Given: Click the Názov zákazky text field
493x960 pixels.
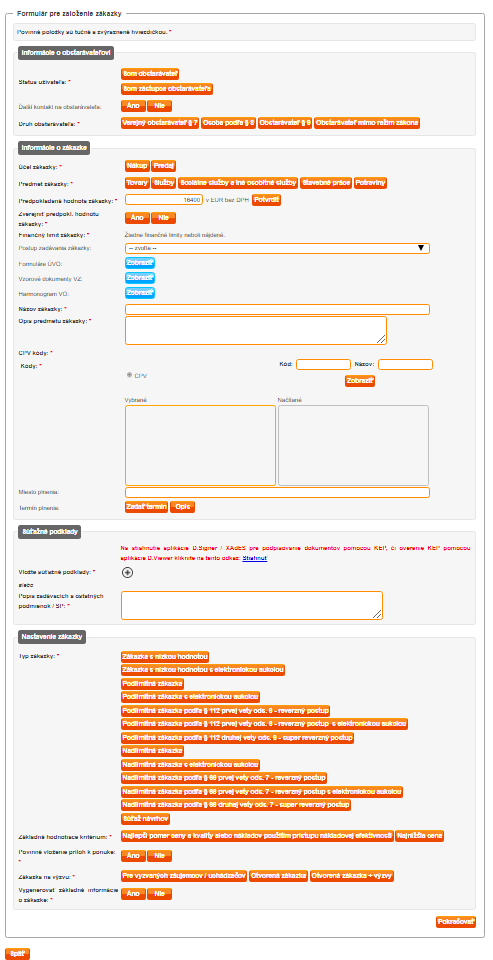Looking at the screenshot, I should [x=277, y=309].
